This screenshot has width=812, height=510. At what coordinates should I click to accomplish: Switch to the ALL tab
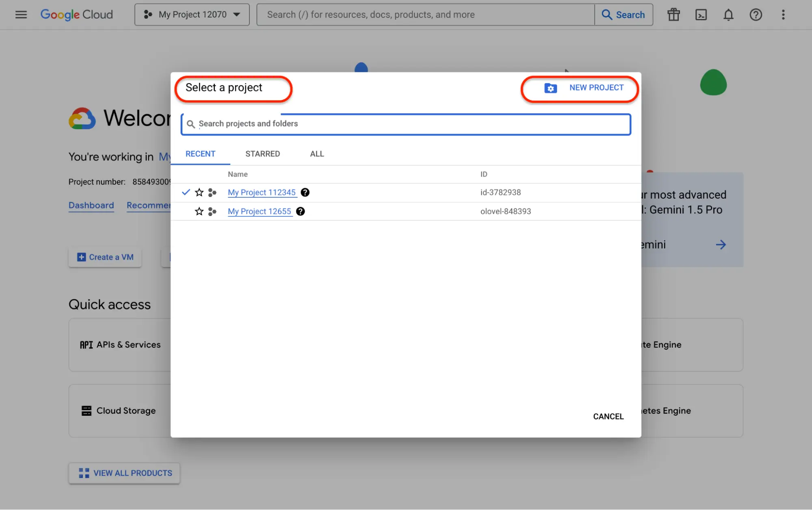[317, 154]
